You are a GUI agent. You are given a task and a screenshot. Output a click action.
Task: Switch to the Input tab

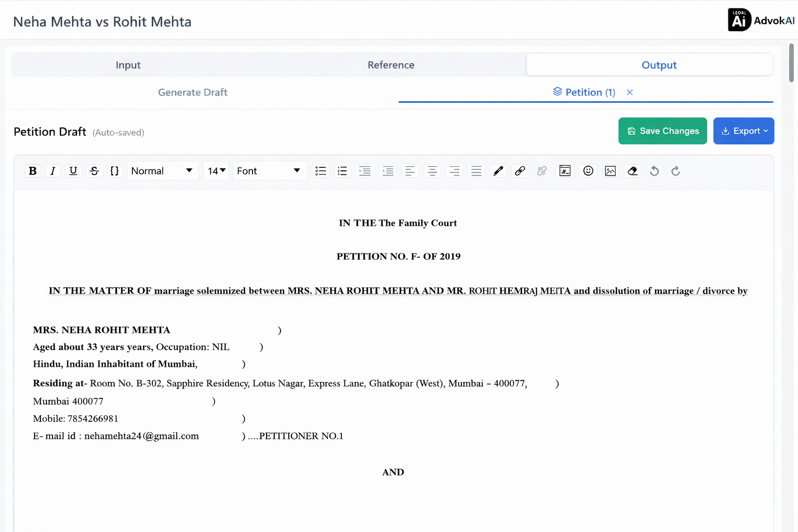tap(128, 65)
